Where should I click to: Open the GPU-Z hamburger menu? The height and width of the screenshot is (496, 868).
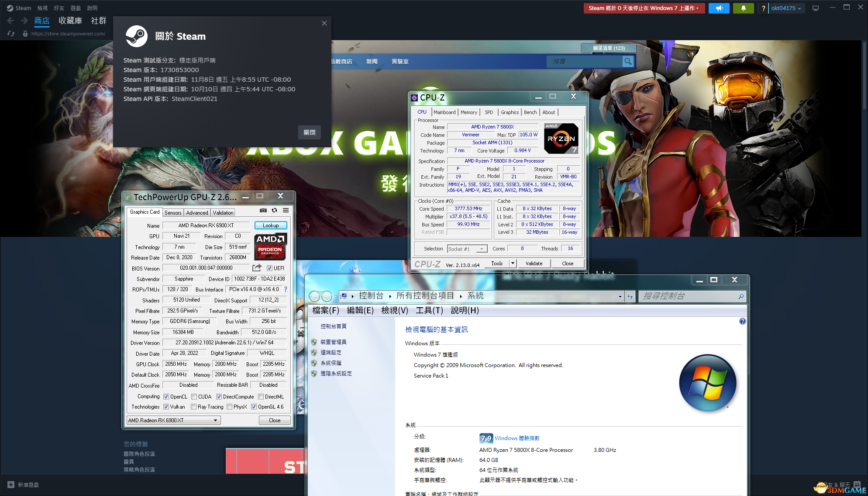(286, 210)
